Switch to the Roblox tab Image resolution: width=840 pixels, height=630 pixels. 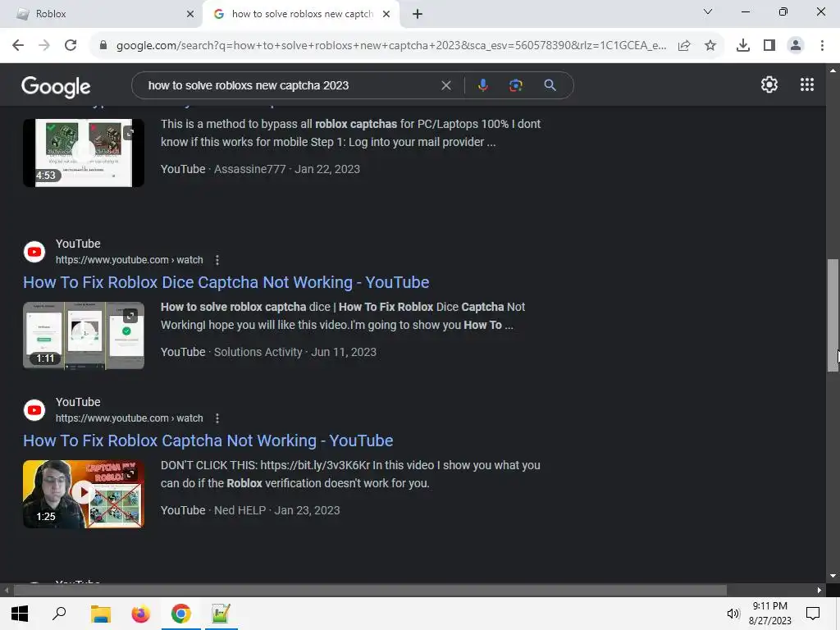pyautogui.click(x=101, y=14)
